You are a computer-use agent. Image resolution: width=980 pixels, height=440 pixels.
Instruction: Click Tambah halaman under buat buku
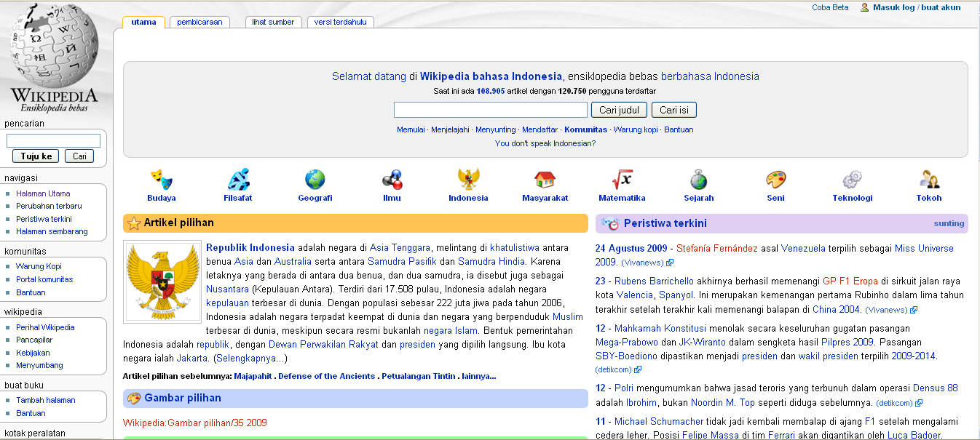click(x=46, y=400)
